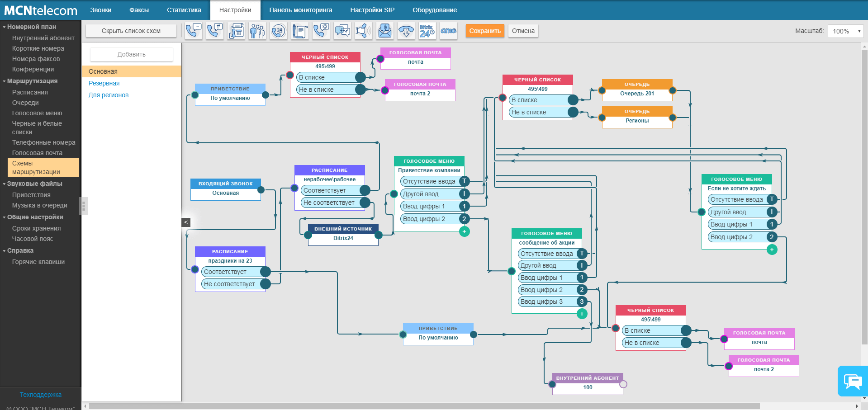Select the fax machine tool icon
This screenshot has width=868, height=410.
[236, 31]
